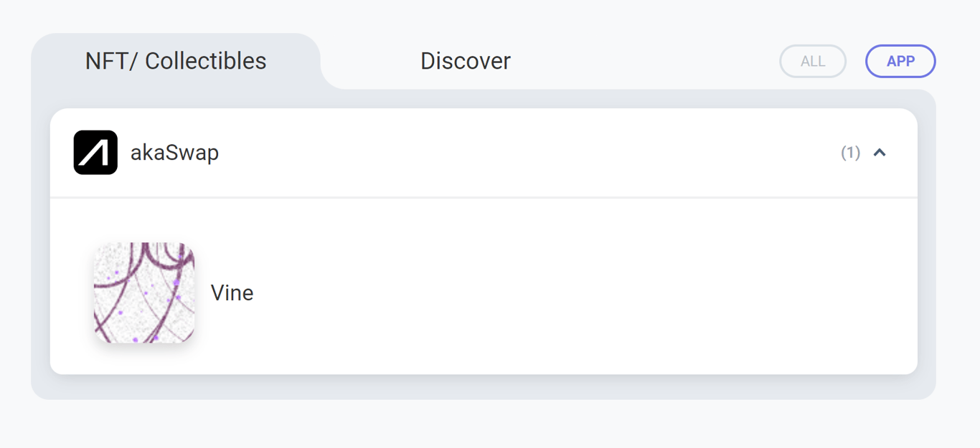Viewport: 980px width, 448px height.
Task: Show all items using ALL button
Action: [x=813, y=61]
